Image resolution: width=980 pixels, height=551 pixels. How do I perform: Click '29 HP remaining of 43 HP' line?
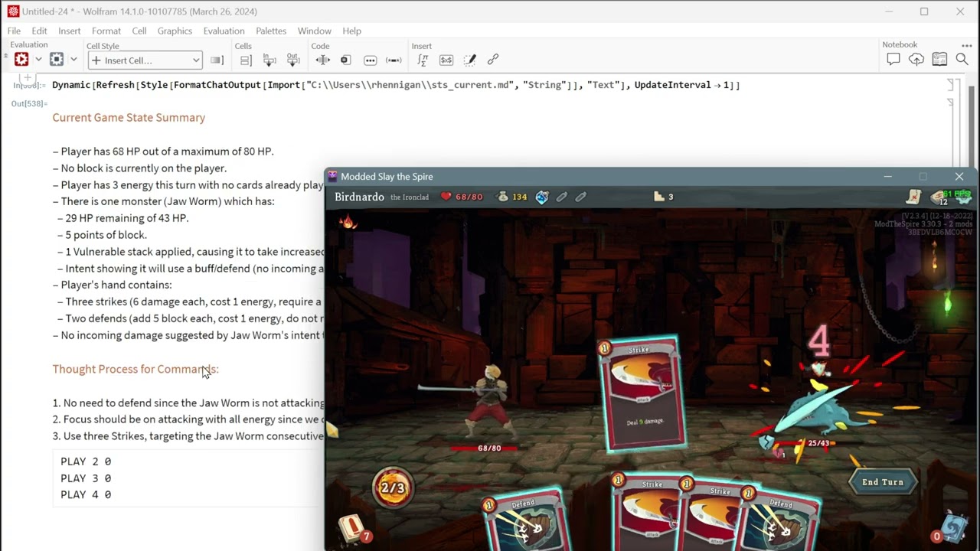pyautogui.click(x=123, y=218)
